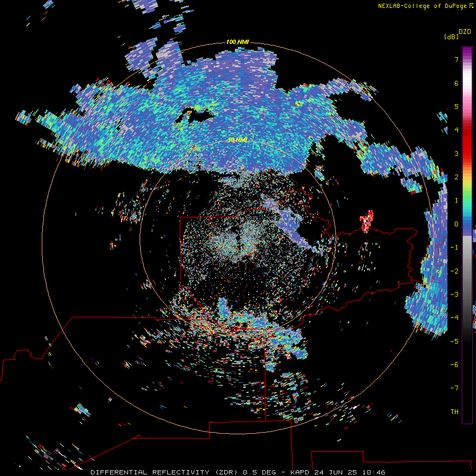This screenshot has width=476, height=476.
Task: Click the -6 tick label on color scale
Action: click(454, 365)
